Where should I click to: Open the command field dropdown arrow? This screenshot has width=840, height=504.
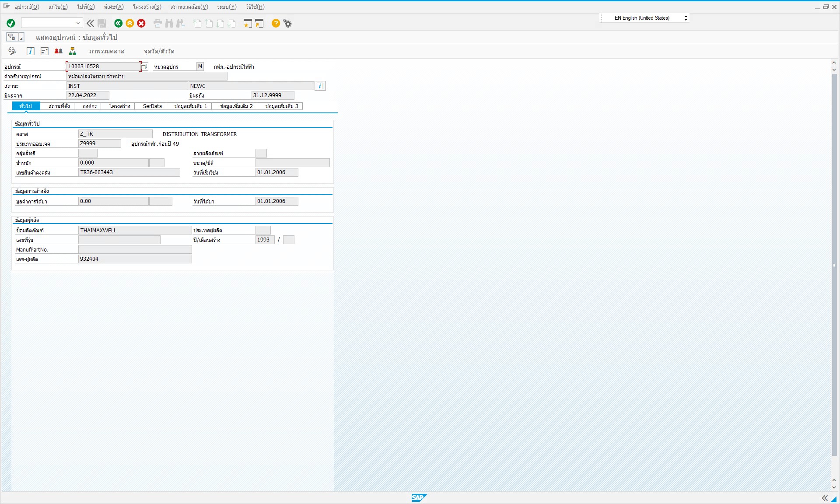tap(78, 23)
